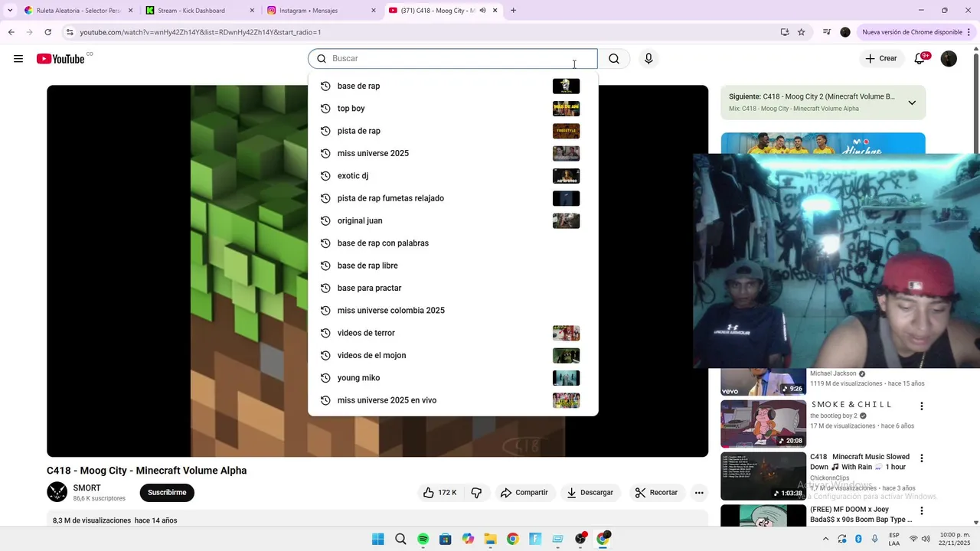Click the Suscribirme button
The width and height of the screenshot is (980, 551).
coord(167,493)
